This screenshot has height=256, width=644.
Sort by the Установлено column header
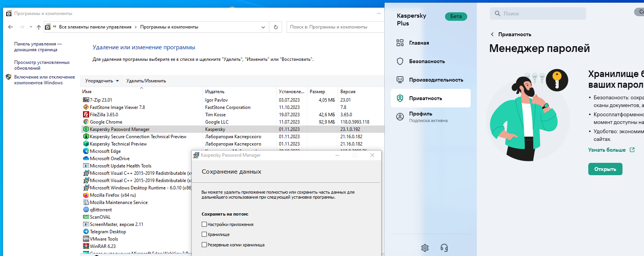[x=292, y=92]
